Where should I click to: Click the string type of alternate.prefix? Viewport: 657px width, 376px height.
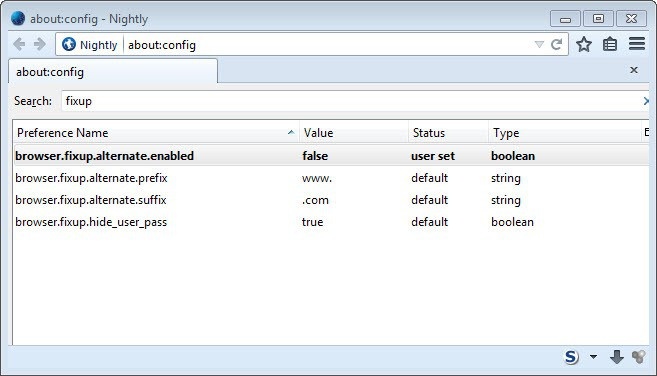coord(506,178)
